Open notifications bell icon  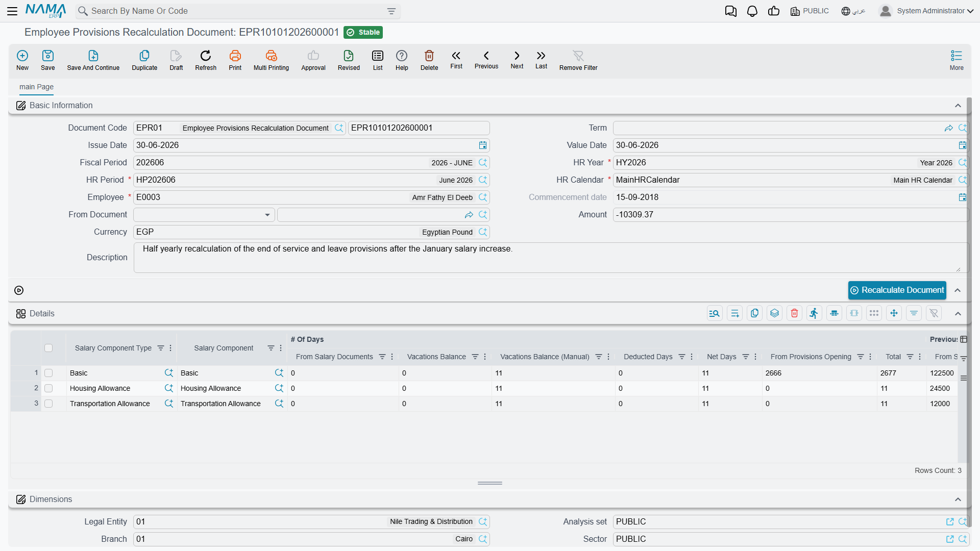(x=752, y=11)
